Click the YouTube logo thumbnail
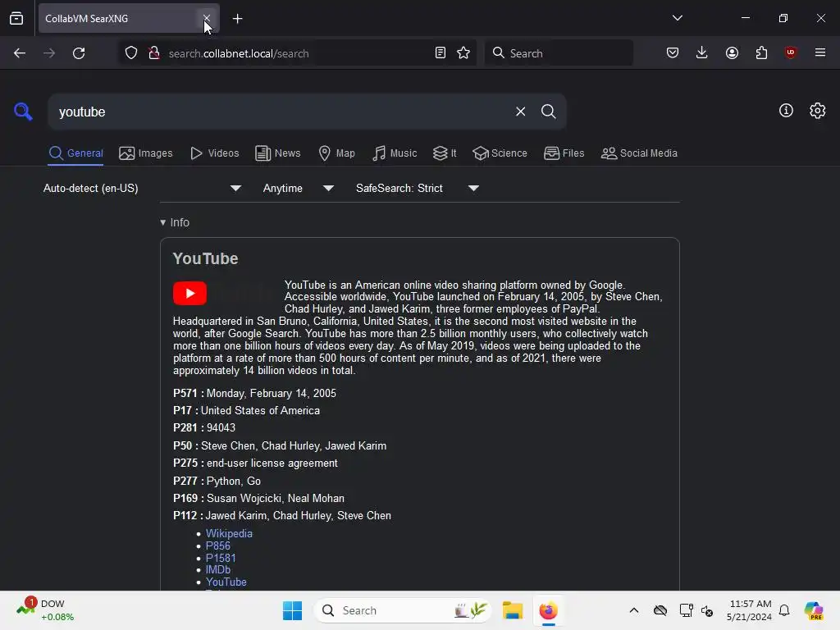 189,293
